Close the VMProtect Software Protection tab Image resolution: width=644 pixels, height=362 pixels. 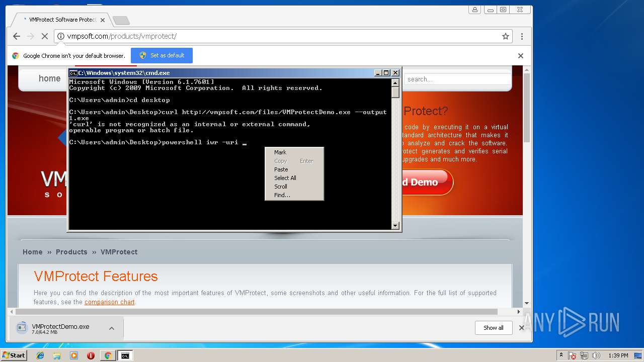tap(103, 20)
